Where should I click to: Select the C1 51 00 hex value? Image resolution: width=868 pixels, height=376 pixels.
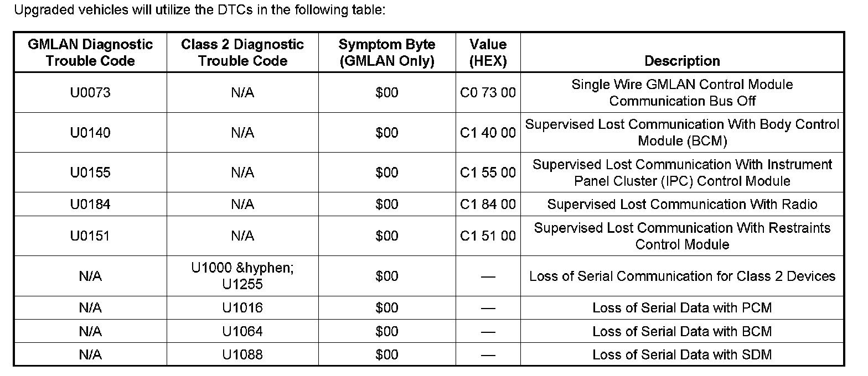(x=488, y=236)
